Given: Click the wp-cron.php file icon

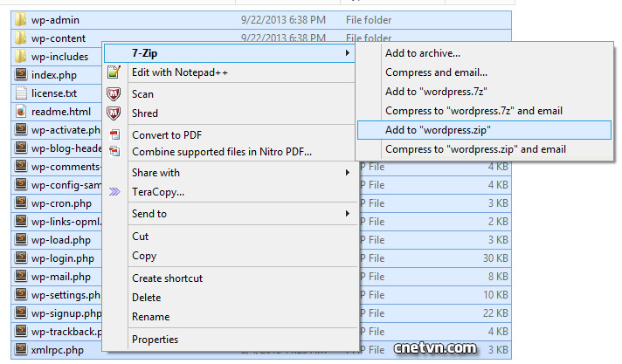Looking at the screenshot, I should click(x=21, y=203).
